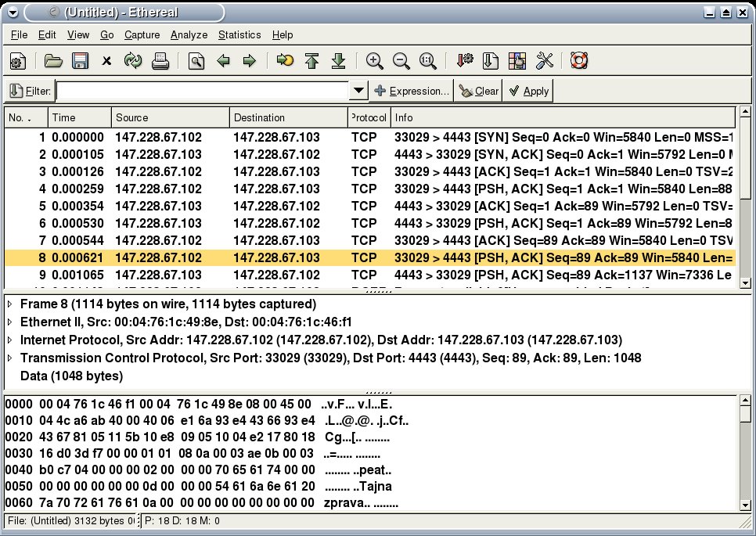This screenshot has height=536, width=756.
Task: Open a capture file via folder icon
Action: pos(53,61)
